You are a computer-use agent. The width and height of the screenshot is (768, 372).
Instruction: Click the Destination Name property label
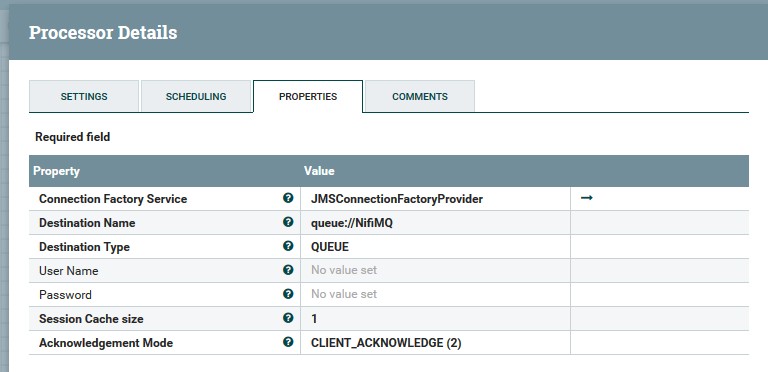point(87,223)
